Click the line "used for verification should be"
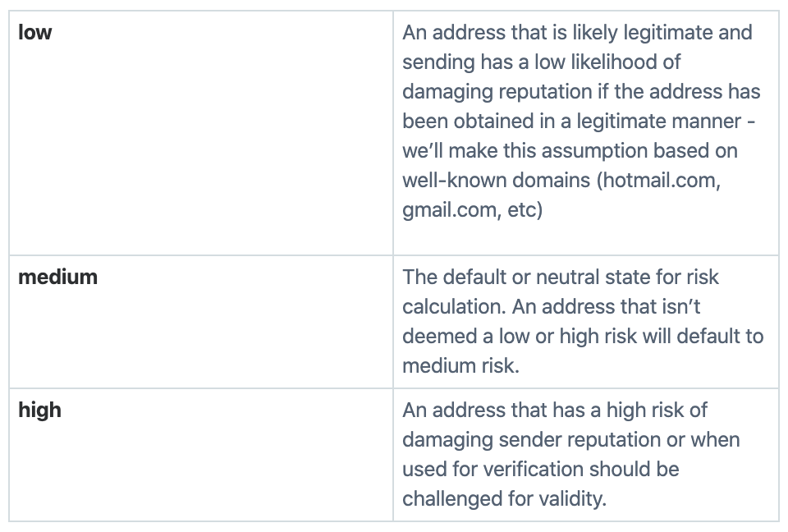This screenshot has width=788, height=532. click(541, 470)
